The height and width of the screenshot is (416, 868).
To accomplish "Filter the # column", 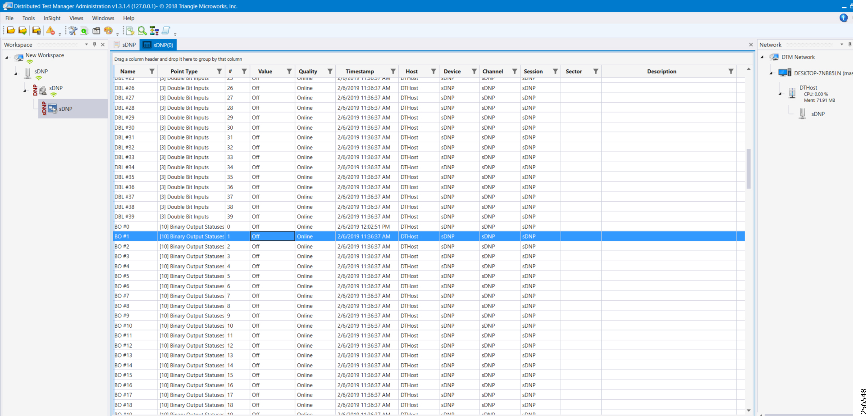I will click(244, 71).
